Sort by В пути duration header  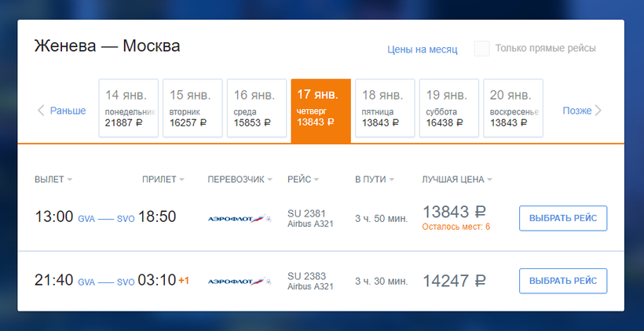(374, 180)
